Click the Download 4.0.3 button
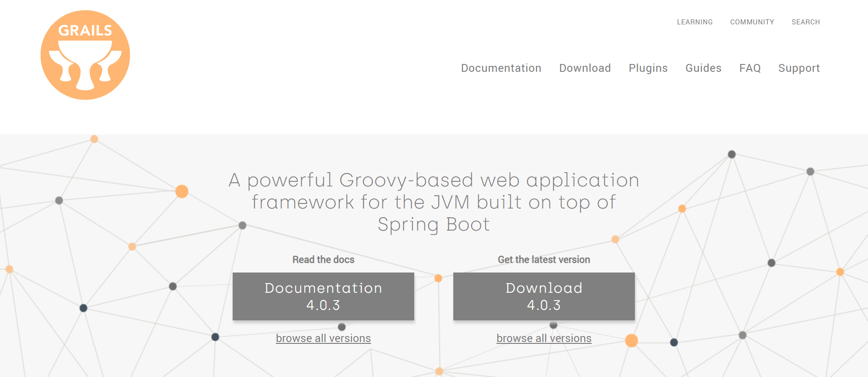 (544, 296)
